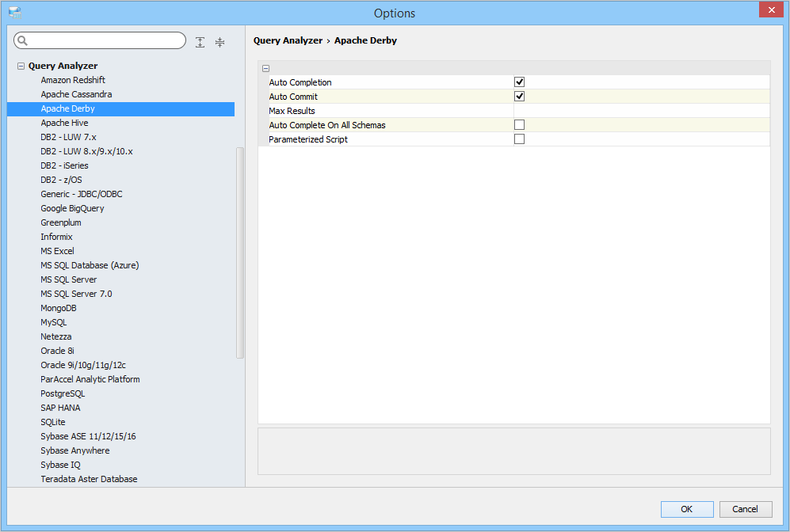Image resolution: width=790 pixels, height=532 pixels.
Task: Select MS SQL Server 7.0
Action: point(77,294)
